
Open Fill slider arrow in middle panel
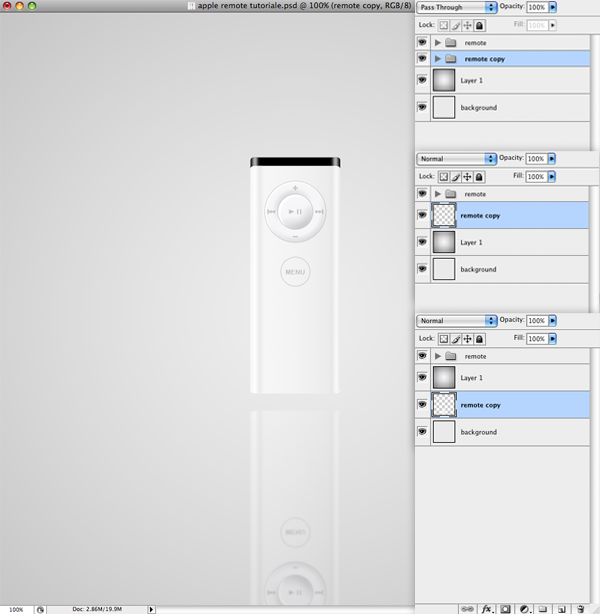point(552,177)
